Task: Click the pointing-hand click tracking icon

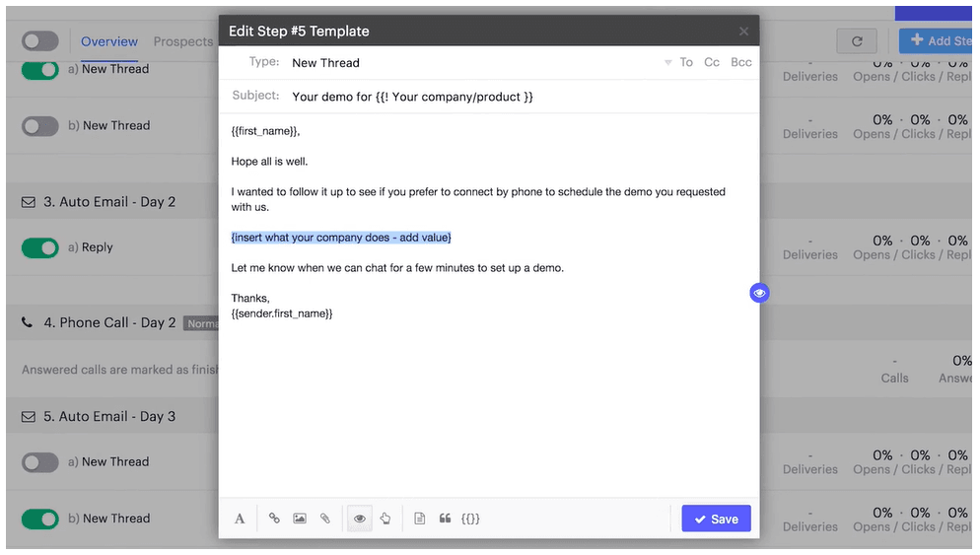Action: (x=385, y=519)
